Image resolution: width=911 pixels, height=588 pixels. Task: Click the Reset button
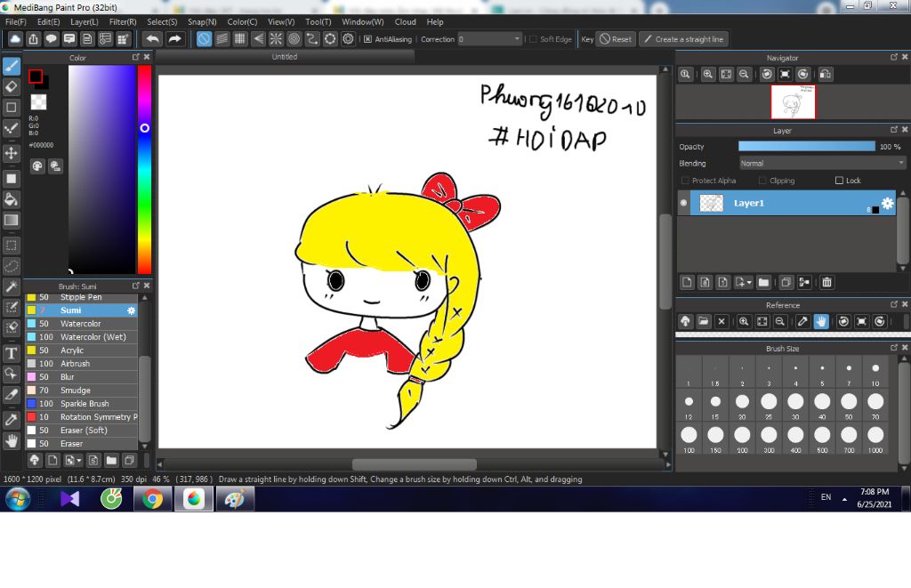coord(616,39)
